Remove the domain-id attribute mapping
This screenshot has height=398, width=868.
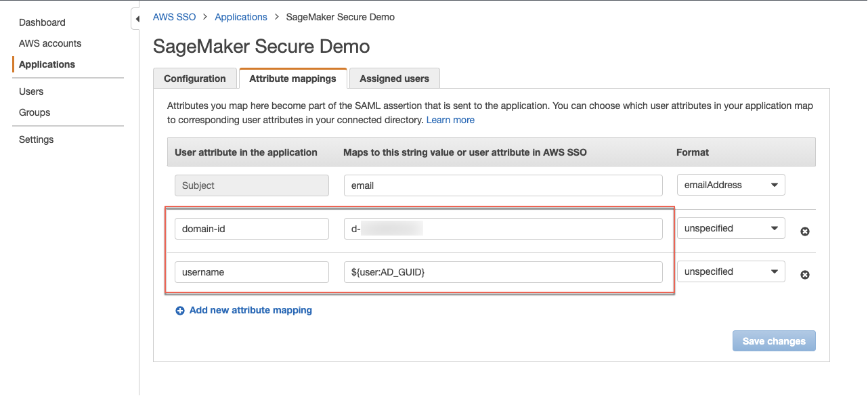[x=805, y=231]
